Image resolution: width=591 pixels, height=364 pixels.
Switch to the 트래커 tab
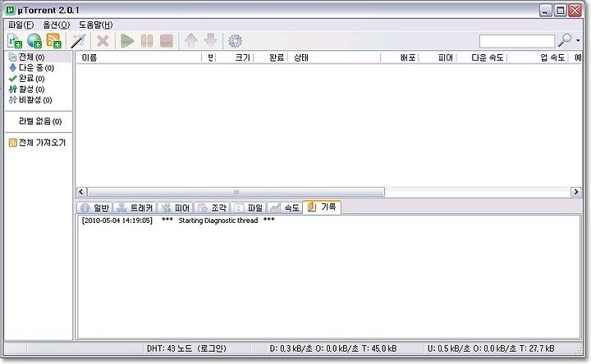pos(135,207)
